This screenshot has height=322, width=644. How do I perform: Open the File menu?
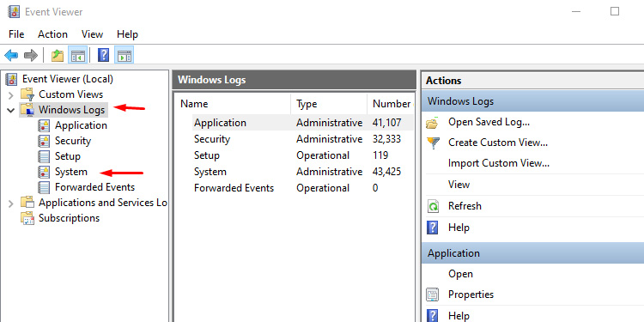click(16, 34)
